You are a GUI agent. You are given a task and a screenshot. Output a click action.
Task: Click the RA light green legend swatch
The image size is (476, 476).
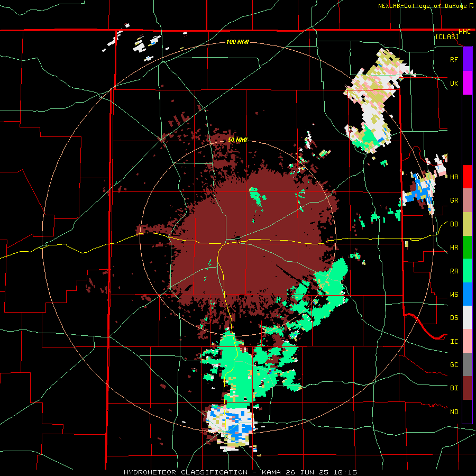point(467,271)
